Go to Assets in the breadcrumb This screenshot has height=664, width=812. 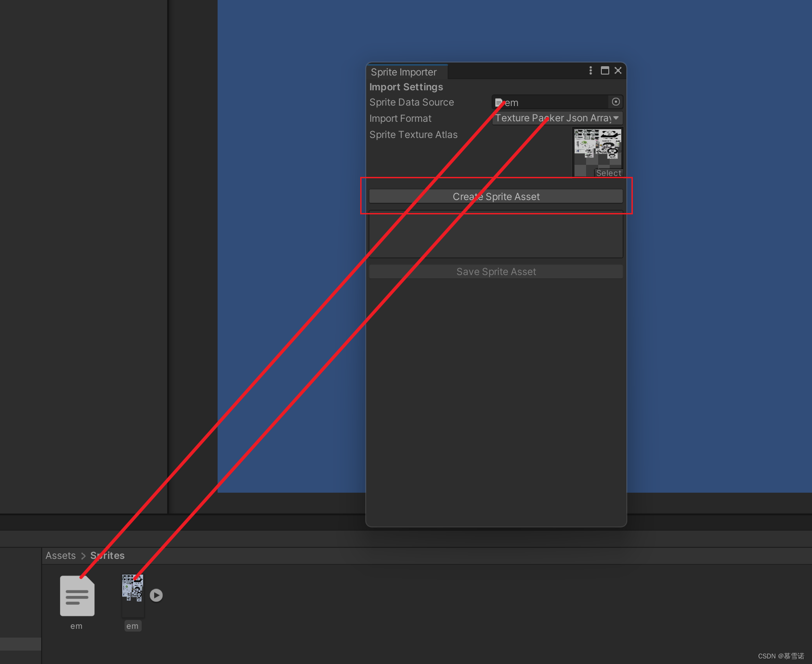(61, 556)
